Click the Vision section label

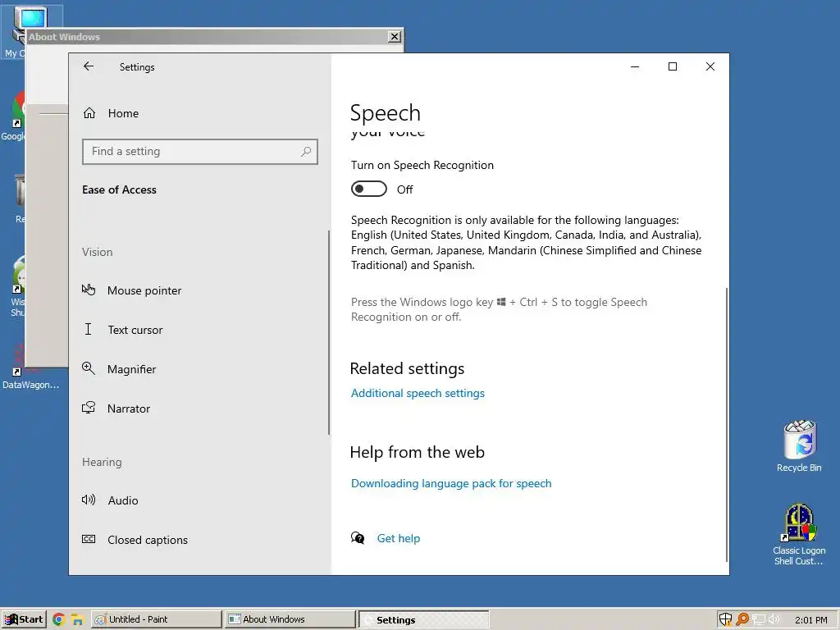point(97,252)
